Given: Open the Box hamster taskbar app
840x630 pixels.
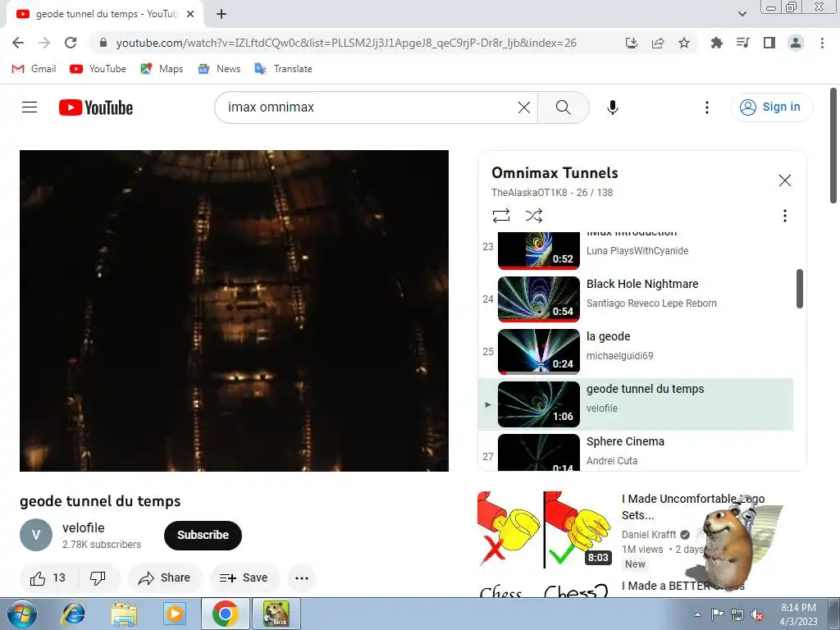Looking at the screenshot, I should (x=277, y=614).
